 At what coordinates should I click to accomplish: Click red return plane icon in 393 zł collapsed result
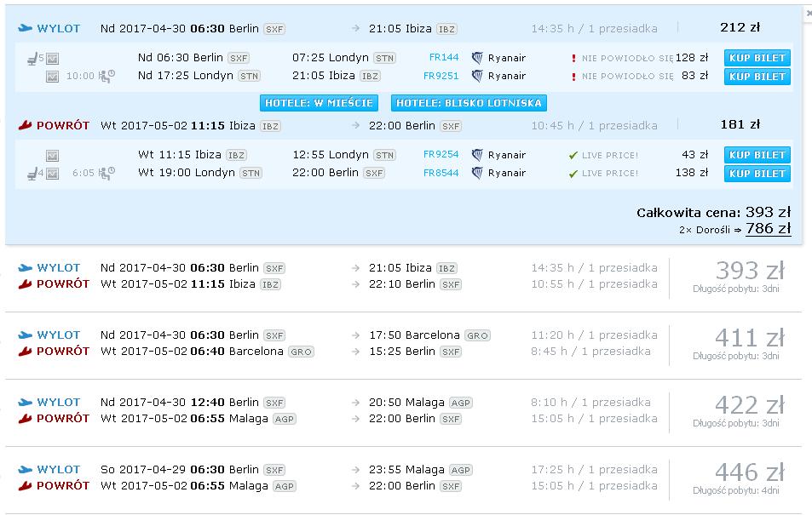click(x=25, y=283)
